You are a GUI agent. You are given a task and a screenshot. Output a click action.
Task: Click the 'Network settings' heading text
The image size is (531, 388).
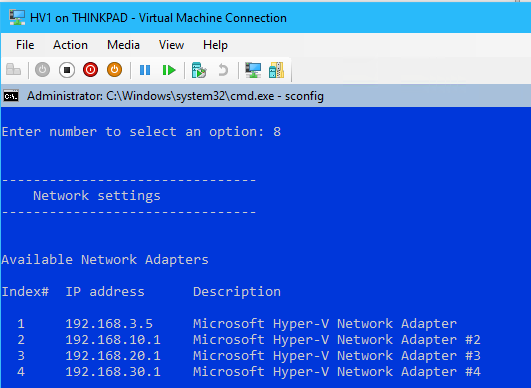97,196
